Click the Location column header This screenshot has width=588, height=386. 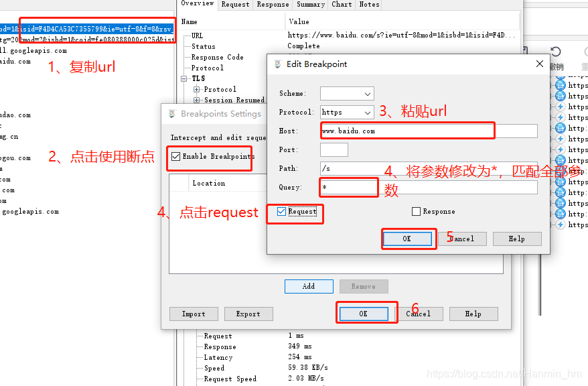[208, 183]
